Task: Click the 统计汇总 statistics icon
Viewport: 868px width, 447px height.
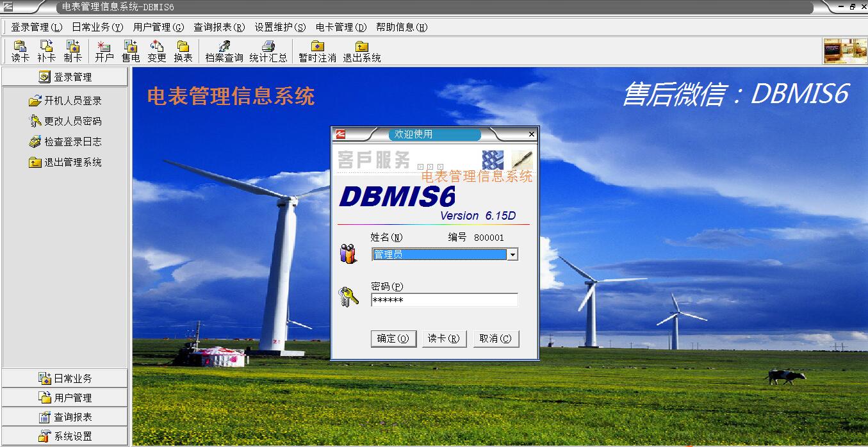Action: (x=268, y=51)
